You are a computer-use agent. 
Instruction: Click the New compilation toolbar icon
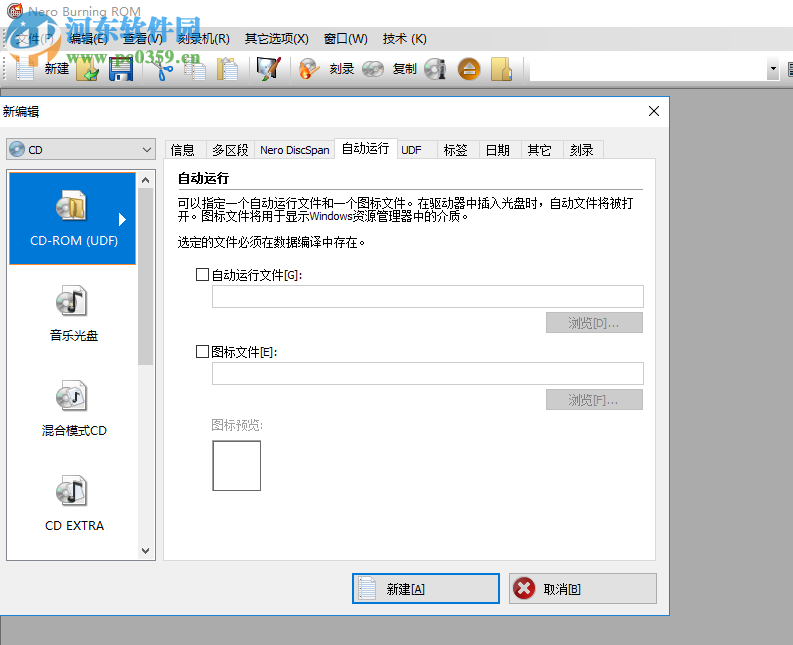pyautogui.click(x=24, y=68)
